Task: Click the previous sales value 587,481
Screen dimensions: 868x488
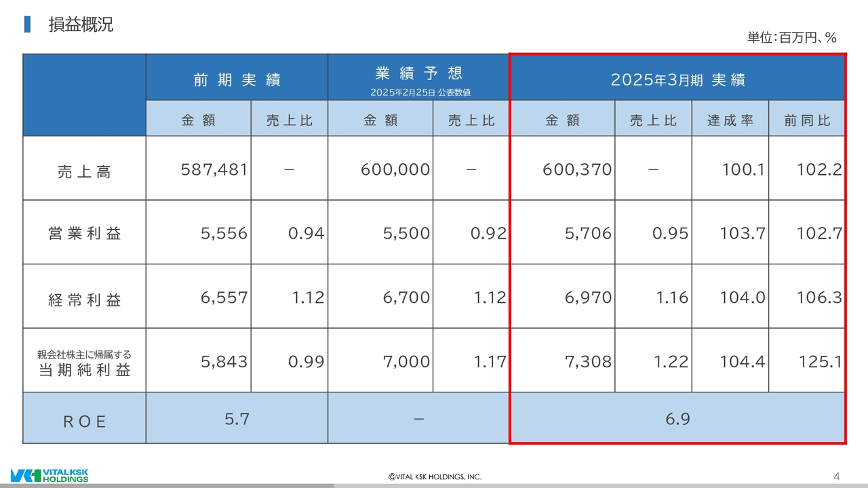Action: [214, 169]
